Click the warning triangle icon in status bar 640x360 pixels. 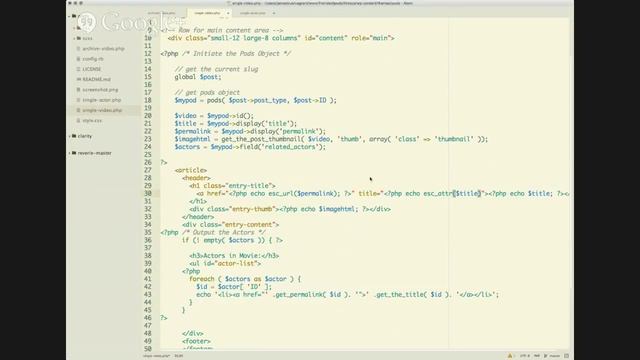tap(510, 356)
